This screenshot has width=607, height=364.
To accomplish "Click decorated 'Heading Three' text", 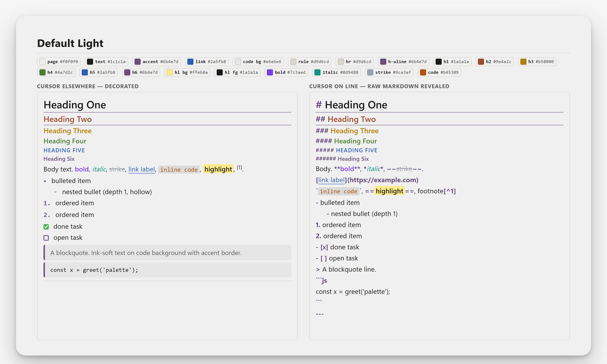I will click(x=67, y=131).
